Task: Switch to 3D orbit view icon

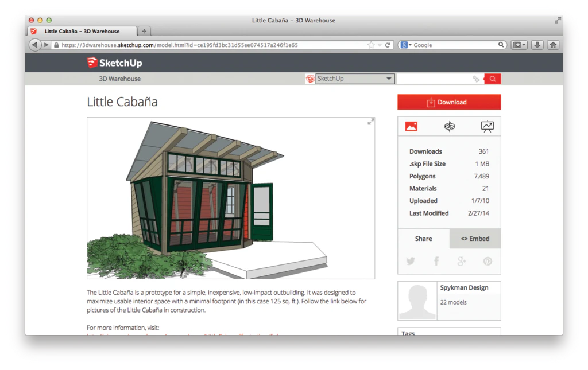Action: [x=449, y=127]
